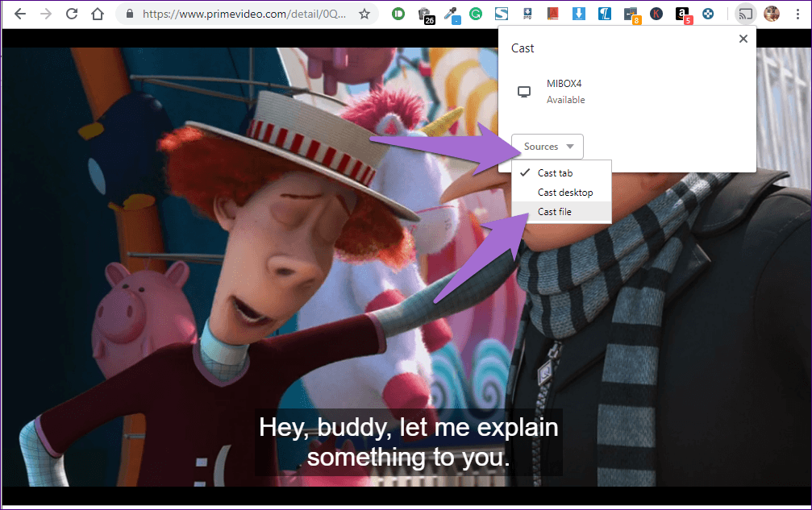Select Cast file from the sources list
This screenshot has height=510, width=812.
tap(555, 212)
